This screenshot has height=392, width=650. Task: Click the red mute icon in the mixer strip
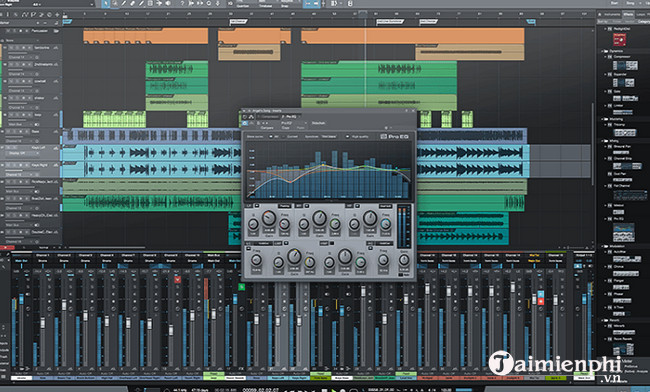coord(177,279)
